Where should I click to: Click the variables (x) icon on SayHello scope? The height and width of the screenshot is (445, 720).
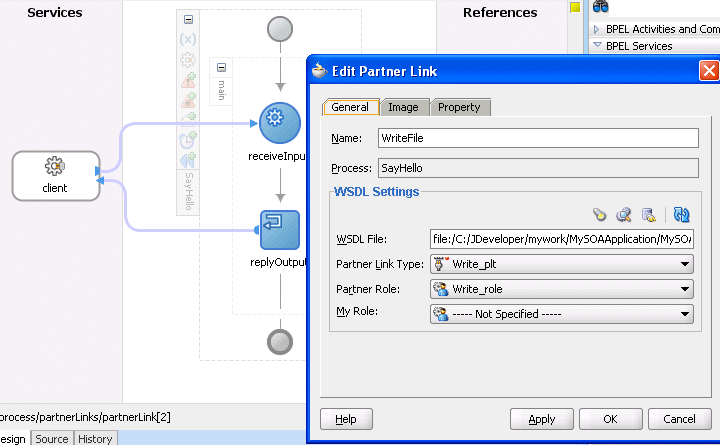188,39
